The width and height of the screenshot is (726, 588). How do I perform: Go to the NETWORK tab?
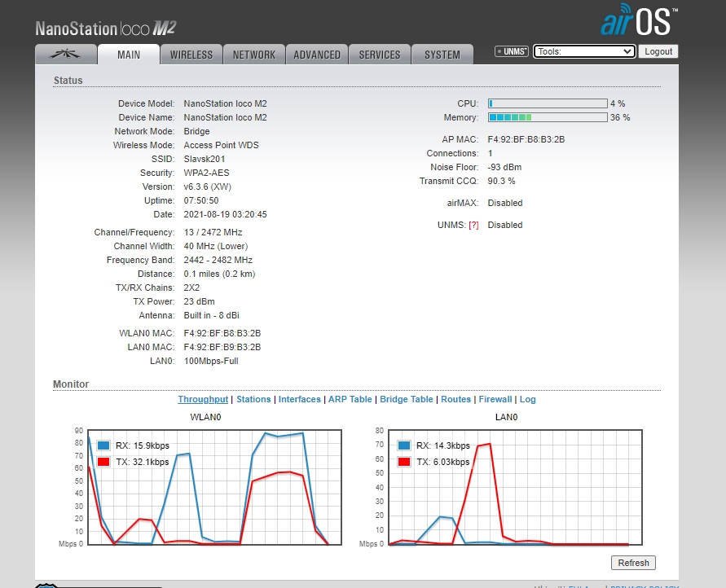pyautogui.click(x=253, y=55)
